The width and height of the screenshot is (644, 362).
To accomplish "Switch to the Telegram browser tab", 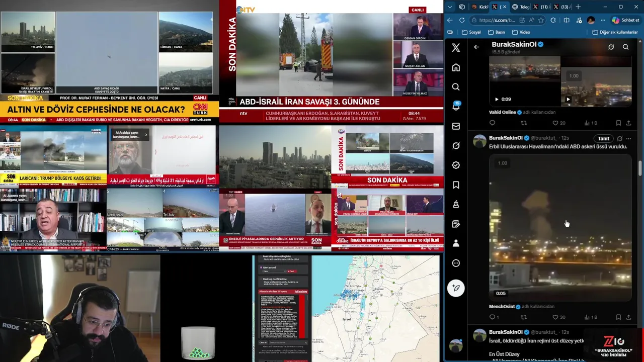I will point(520,7).
